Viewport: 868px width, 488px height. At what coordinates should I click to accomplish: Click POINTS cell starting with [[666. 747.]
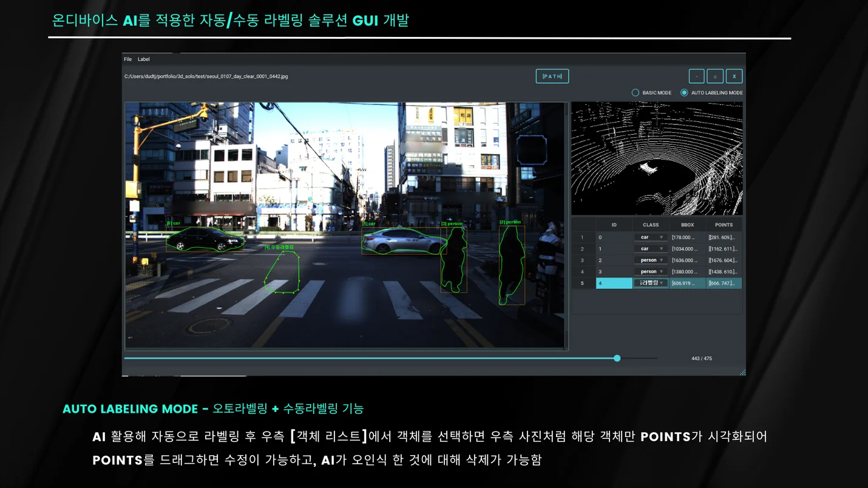pos(724,283)
